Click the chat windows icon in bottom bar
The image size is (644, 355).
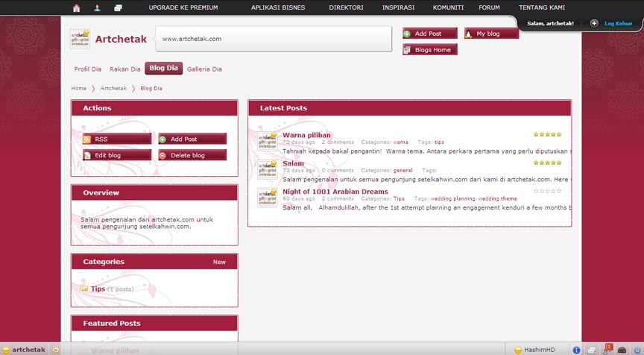click(591, 350)
